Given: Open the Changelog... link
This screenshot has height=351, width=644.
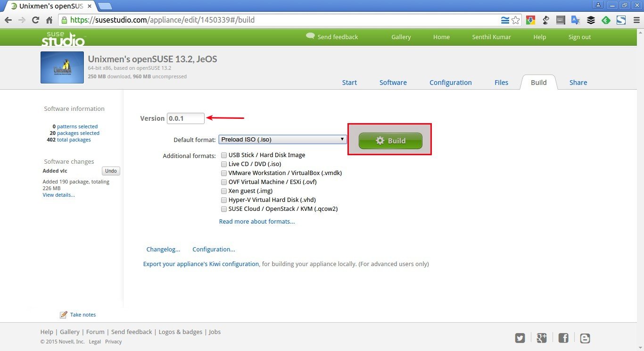Looking at the screenshot, I should pyautogui.click(x=163, y=249).
